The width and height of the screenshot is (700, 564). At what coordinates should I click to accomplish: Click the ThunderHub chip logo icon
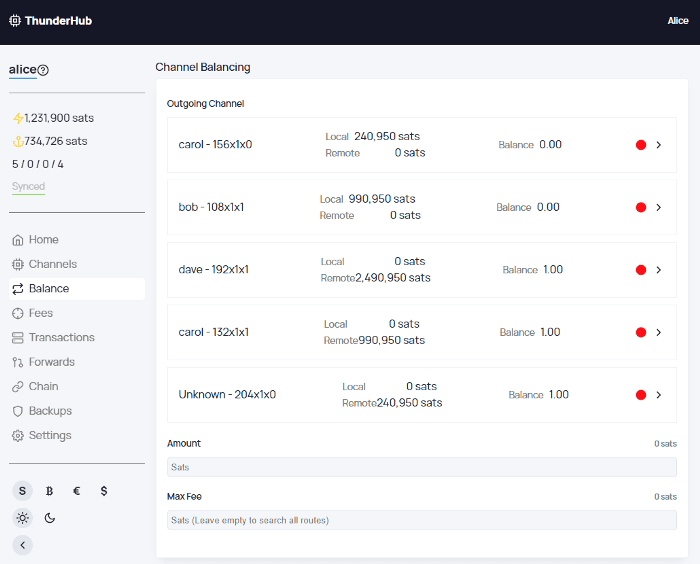coord(15,21)
